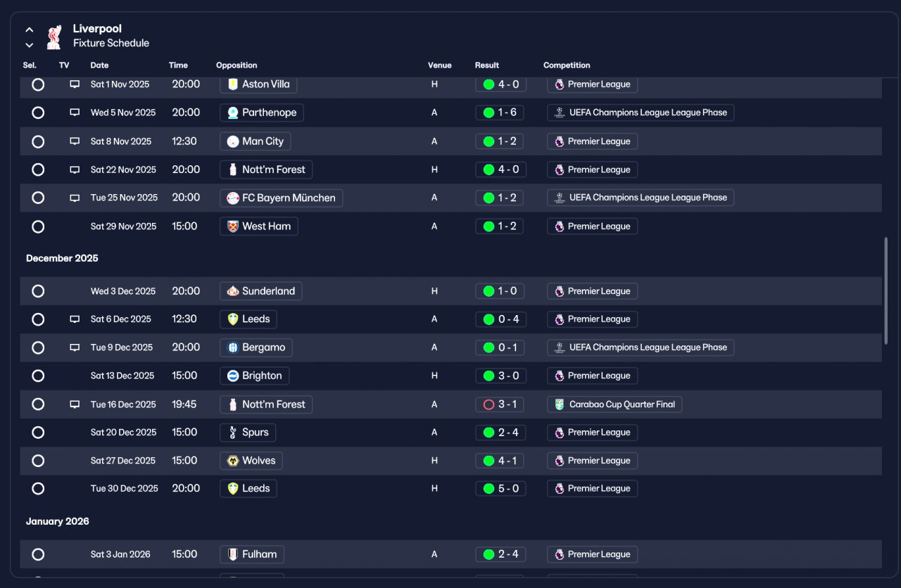Click red circle result indicator 3-1

coord(489,404)
